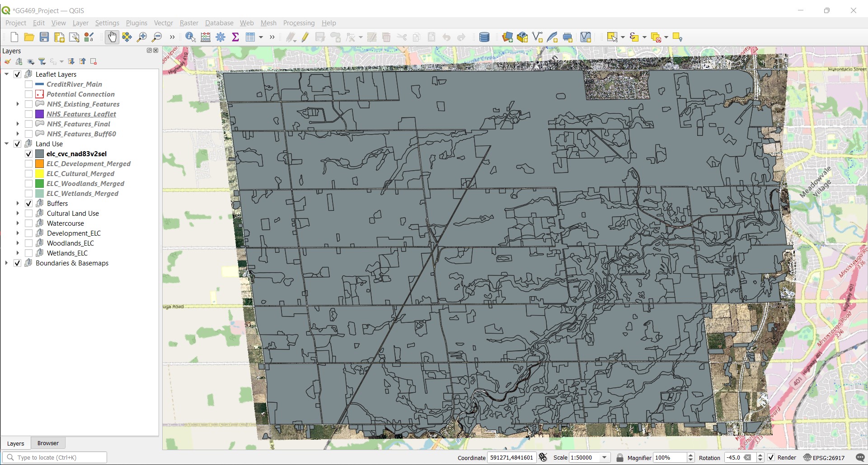Viewport: 868px width, 465px height.
Task: Open the Scale dropdown list
Action: pyautogui.click(x=604, y=457)
